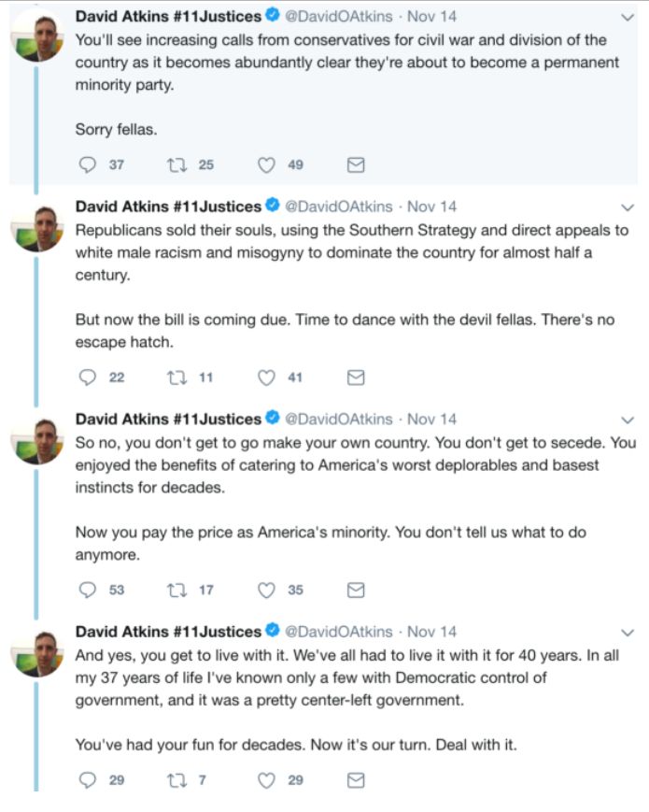Like the tweet with 41 likes
Screen dimensions: 649x812
[266, 378]
